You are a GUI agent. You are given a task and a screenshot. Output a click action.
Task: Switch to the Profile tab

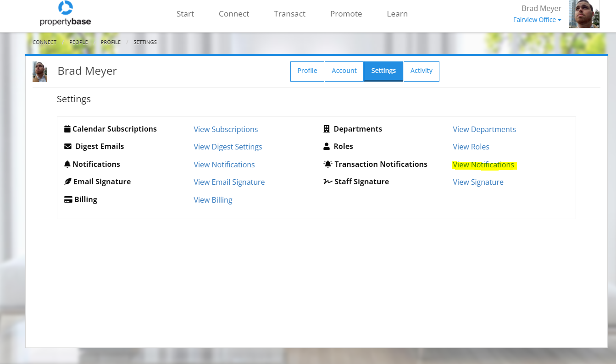point(307,71)
